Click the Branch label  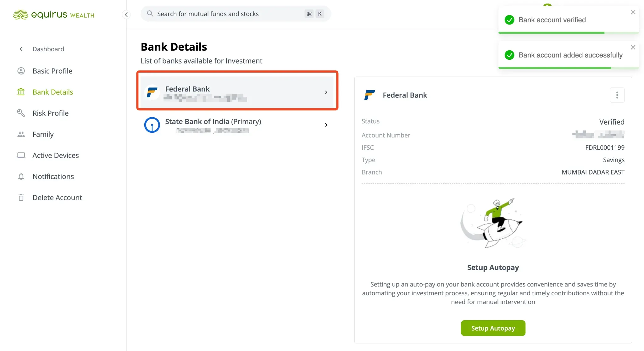tap(372, 172)
